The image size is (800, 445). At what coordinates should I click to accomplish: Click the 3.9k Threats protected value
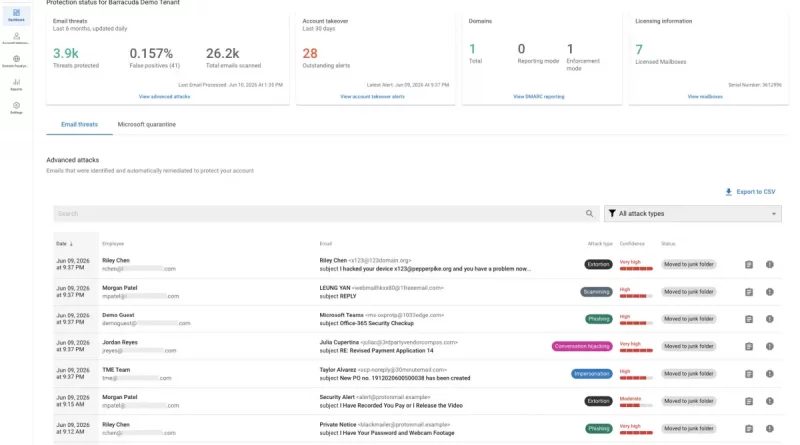[66, 53]
